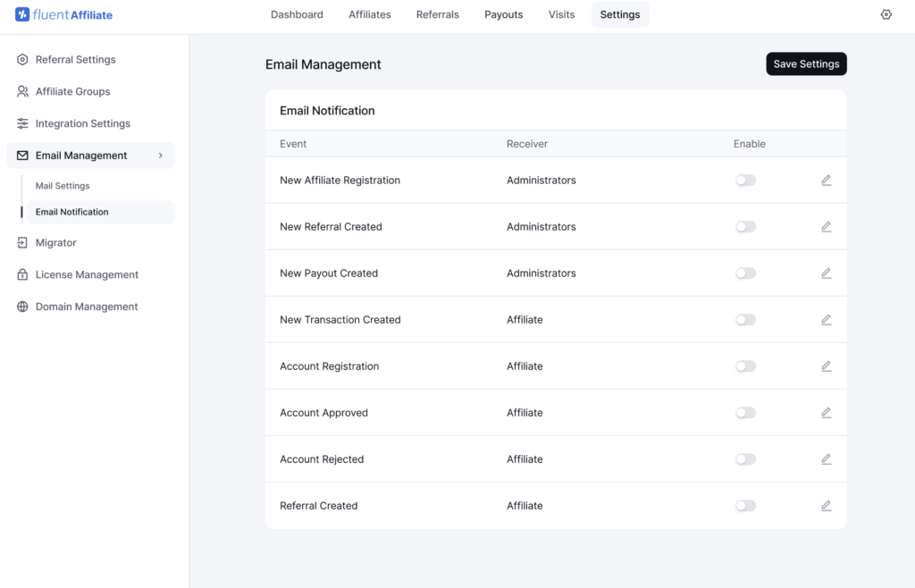The image size is (915, 588).
Task: Click the Enable column header
Action: pos(750,144)
